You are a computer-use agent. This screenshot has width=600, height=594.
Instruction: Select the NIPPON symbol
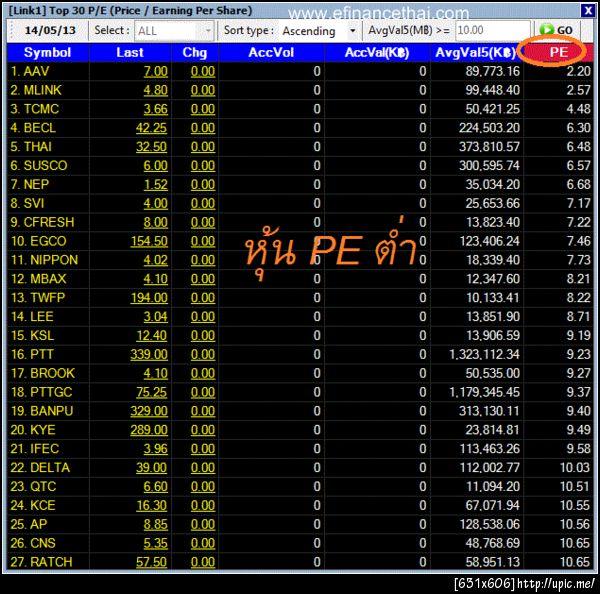point(54,260)
